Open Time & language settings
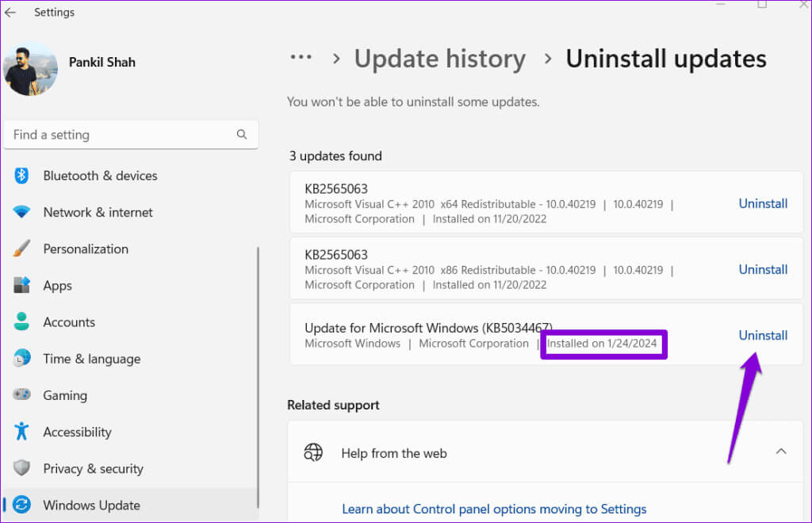 (92, 360)
